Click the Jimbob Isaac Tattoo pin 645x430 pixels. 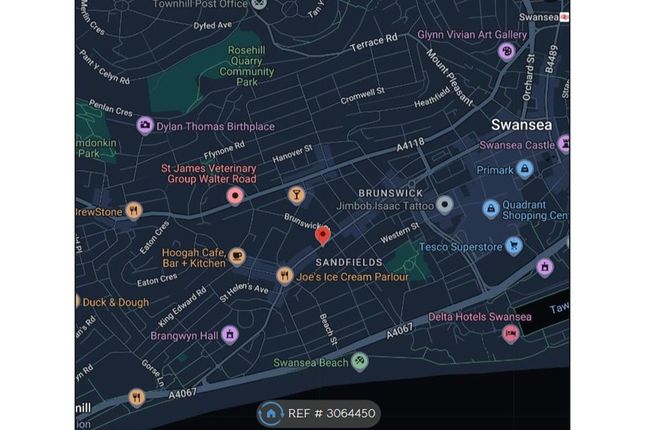click(x=445, y=205)
